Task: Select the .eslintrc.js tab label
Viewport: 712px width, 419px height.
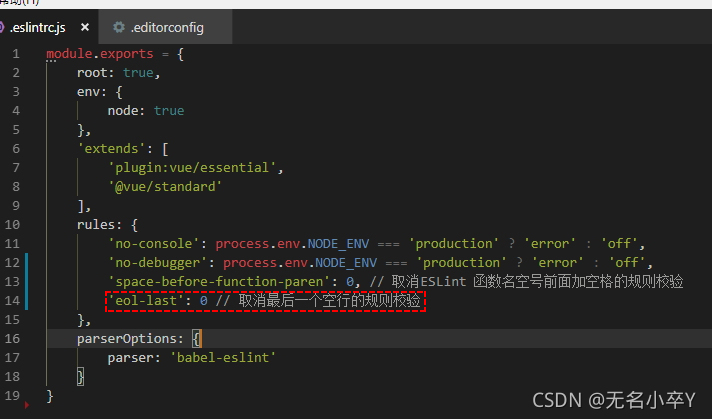Action: (x=44, y=25)
